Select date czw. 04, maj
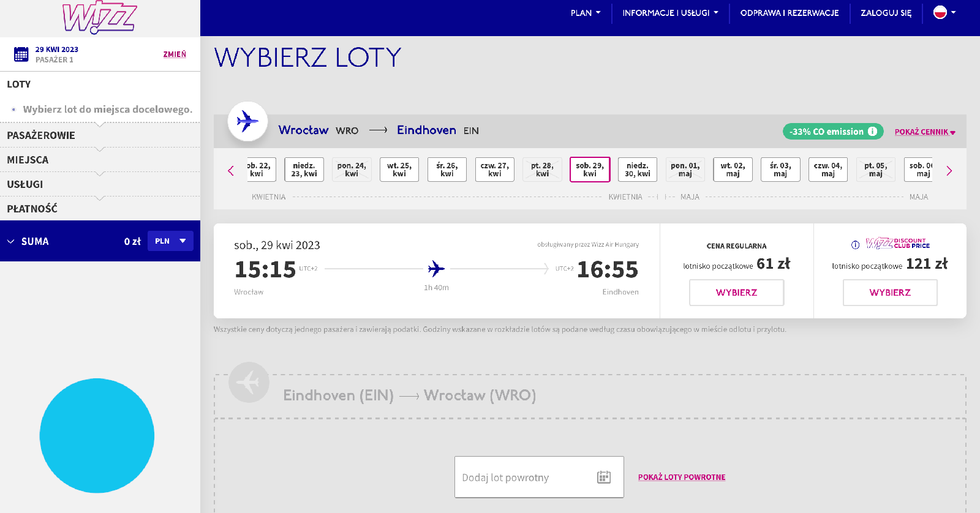 coord(828,170)
